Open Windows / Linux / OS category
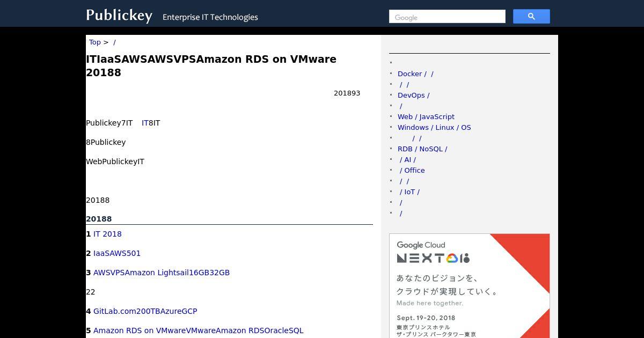644x338 pixels. (434, 128)
